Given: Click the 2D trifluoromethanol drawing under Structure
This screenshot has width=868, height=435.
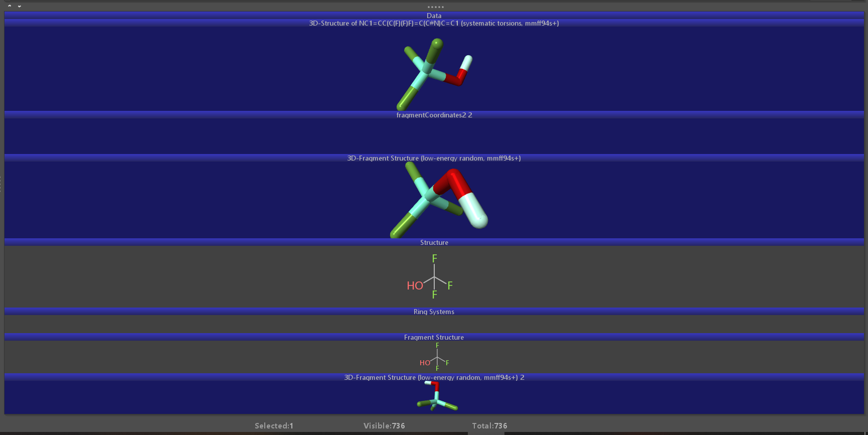Looking at the screenshot, I should [431, 277].
